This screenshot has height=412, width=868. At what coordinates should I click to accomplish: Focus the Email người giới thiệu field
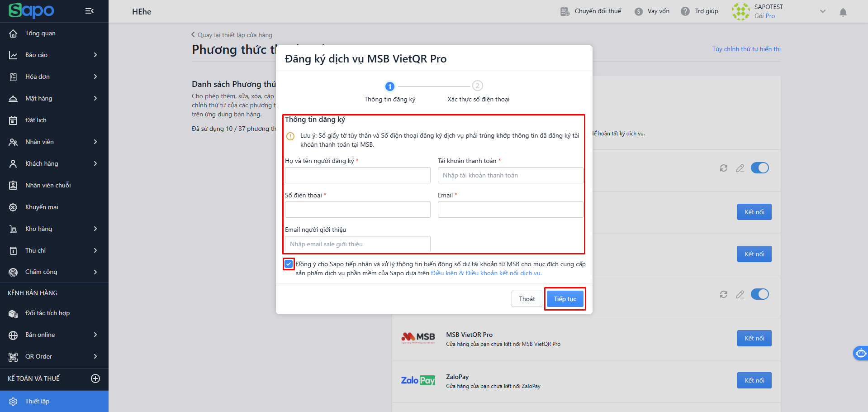(358, 244)
